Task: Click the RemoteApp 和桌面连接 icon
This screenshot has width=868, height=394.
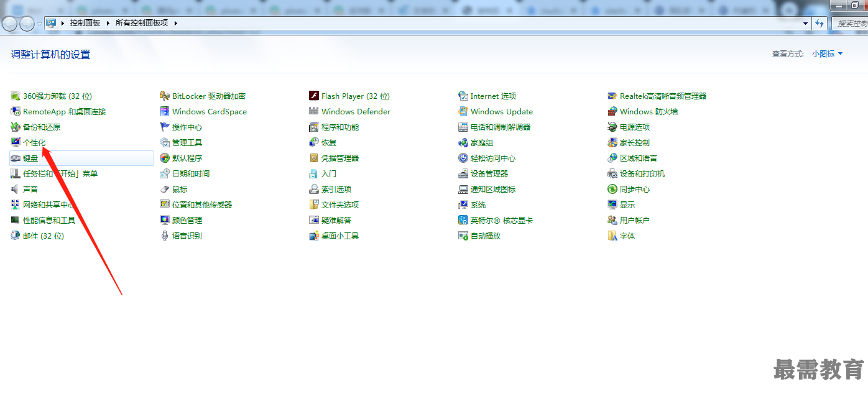Action: pos(16,111)
